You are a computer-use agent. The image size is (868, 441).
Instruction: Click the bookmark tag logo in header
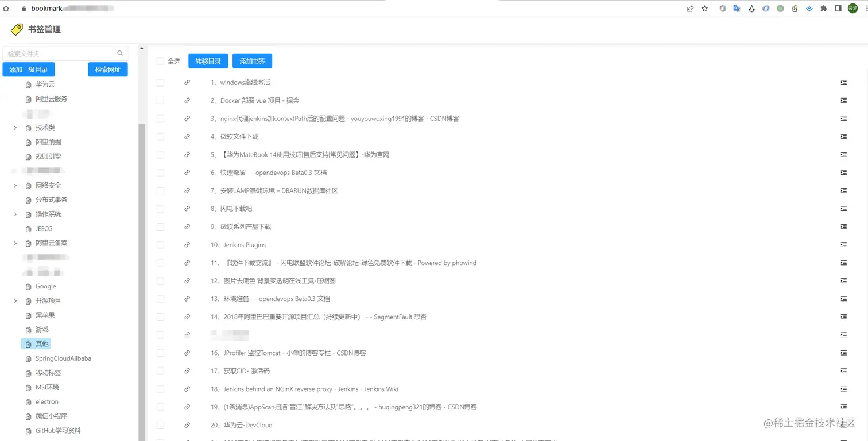pyautogui.click(x=17, y=29)
